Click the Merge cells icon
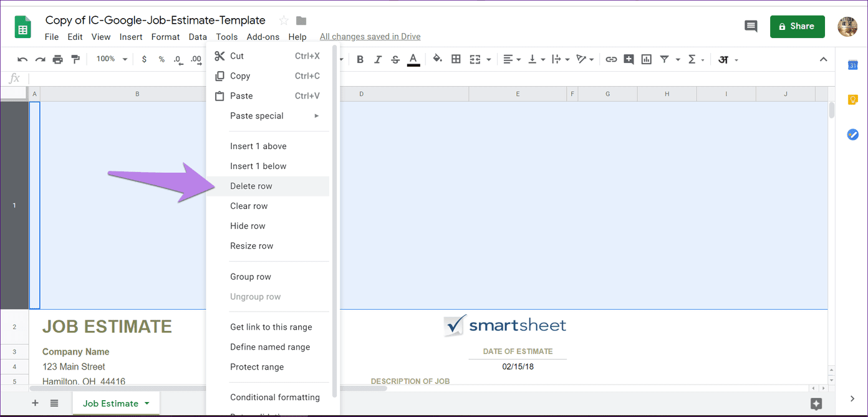 pos(475,59)
